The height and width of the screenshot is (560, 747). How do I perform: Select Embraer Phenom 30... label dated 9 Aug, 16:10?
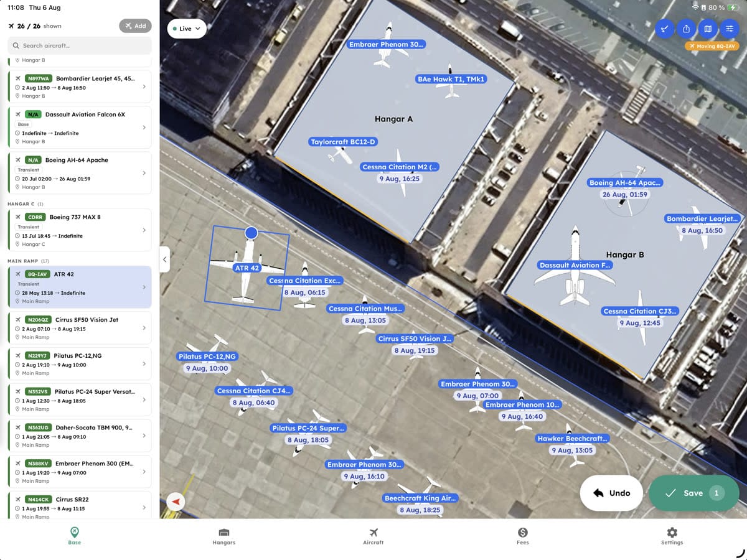[365, 465]
